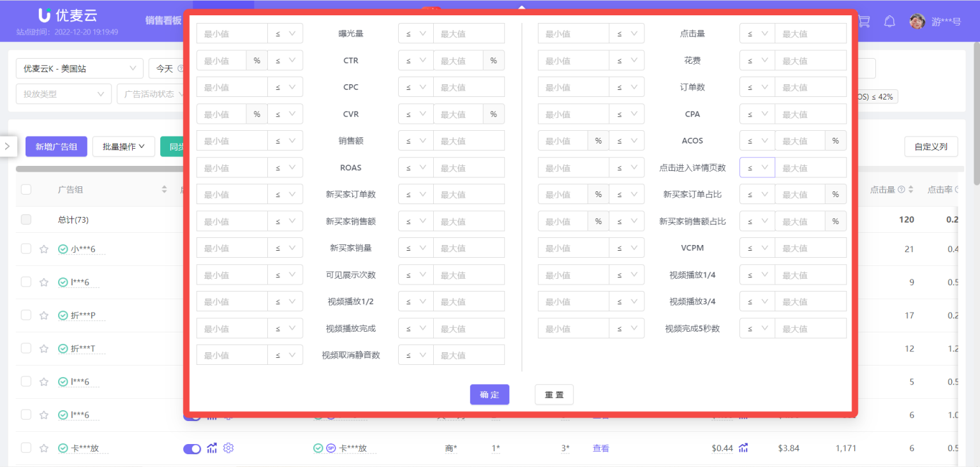
Task: Expand the left side panel arrow
Action: click(7, 146)
